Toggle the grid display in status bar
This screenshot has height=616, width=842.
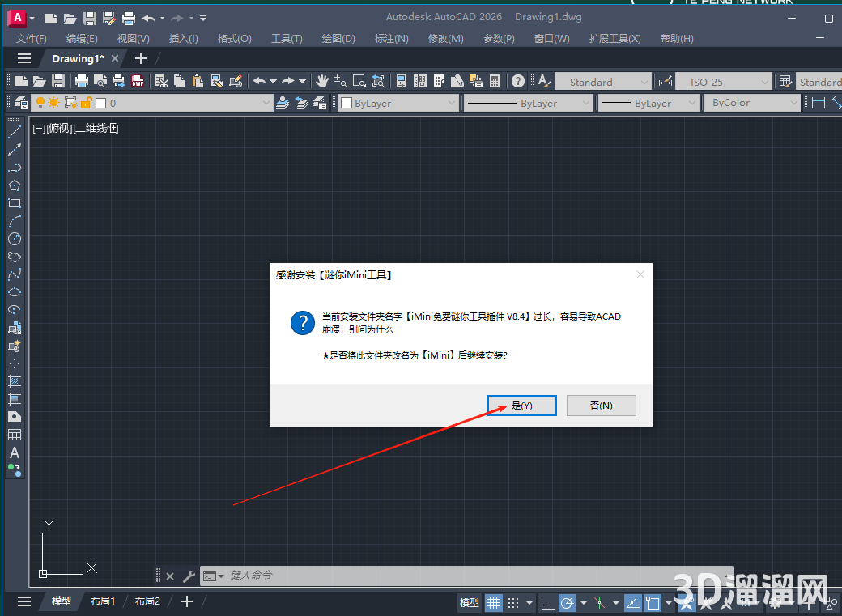494,602
